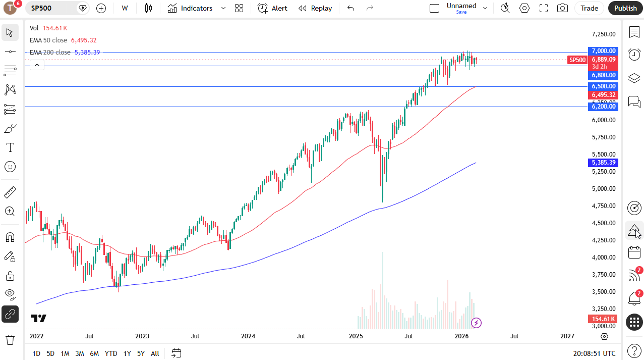Switch to the 1Y timeframe tab
This screenshot has width=644, height=360.
coord(127,353)
